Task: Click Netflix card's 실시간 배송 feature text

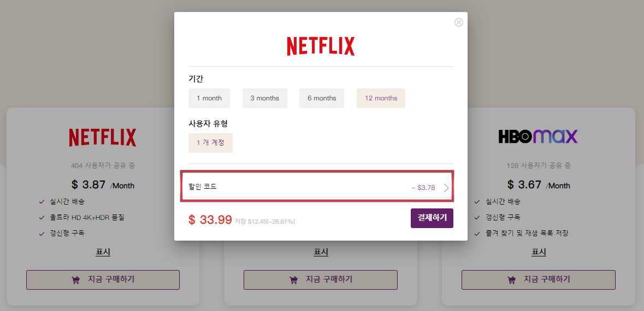Action: (68, 202)
